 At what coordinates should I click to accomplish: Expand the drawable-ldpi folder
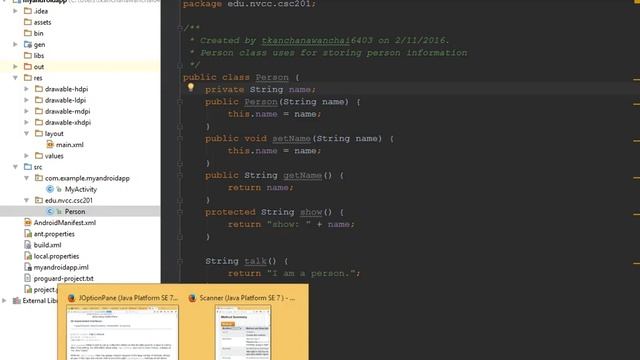pyautogui.click(x=27, y=100)
